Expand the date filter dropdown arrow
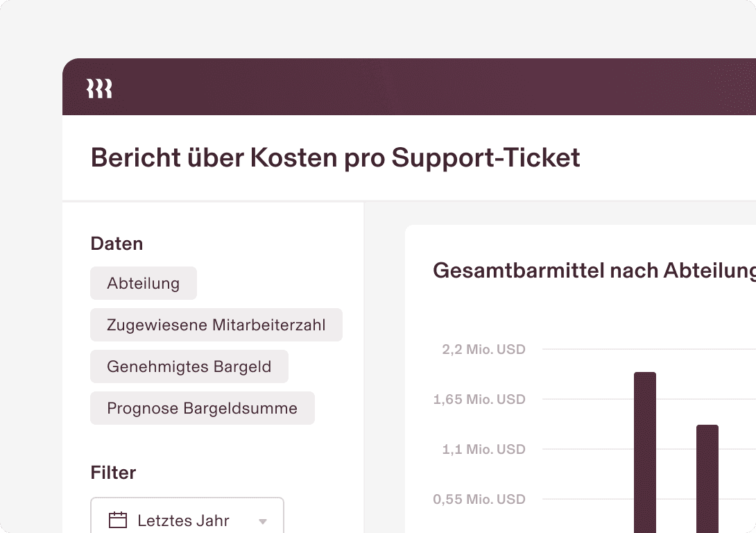 [263, 521]
